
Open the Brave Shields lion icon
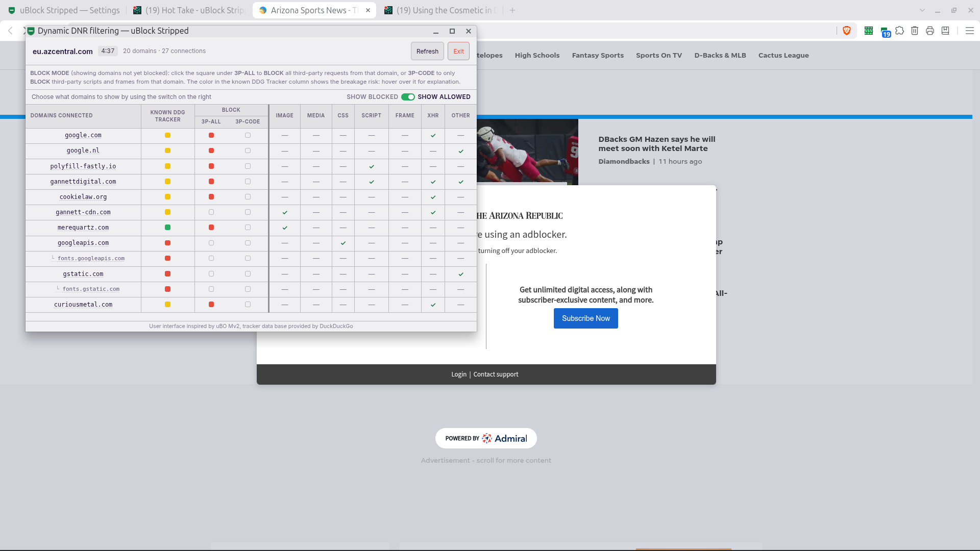pos(847,31)
